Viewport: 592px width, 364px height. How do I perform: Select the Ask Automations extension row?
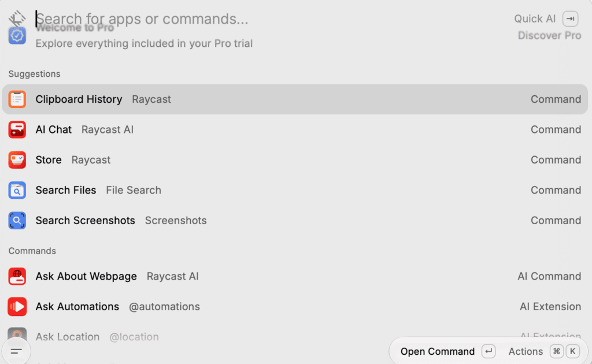295,306
